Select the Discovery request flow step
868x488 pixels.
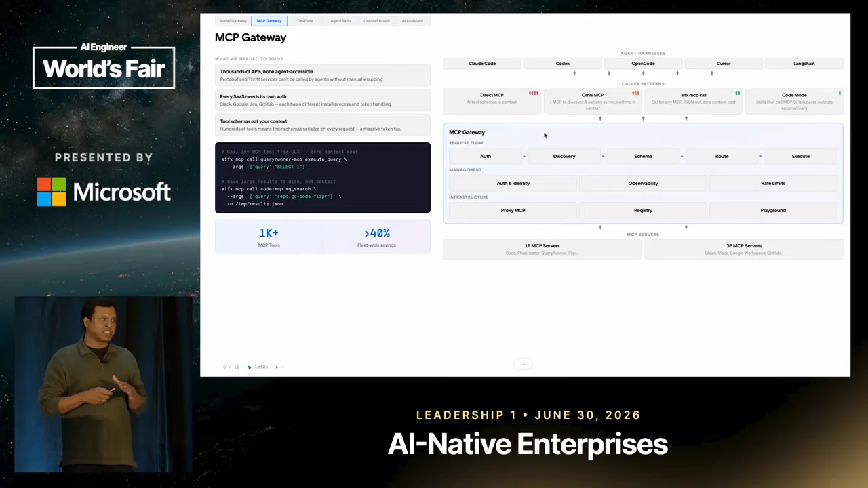564,157
